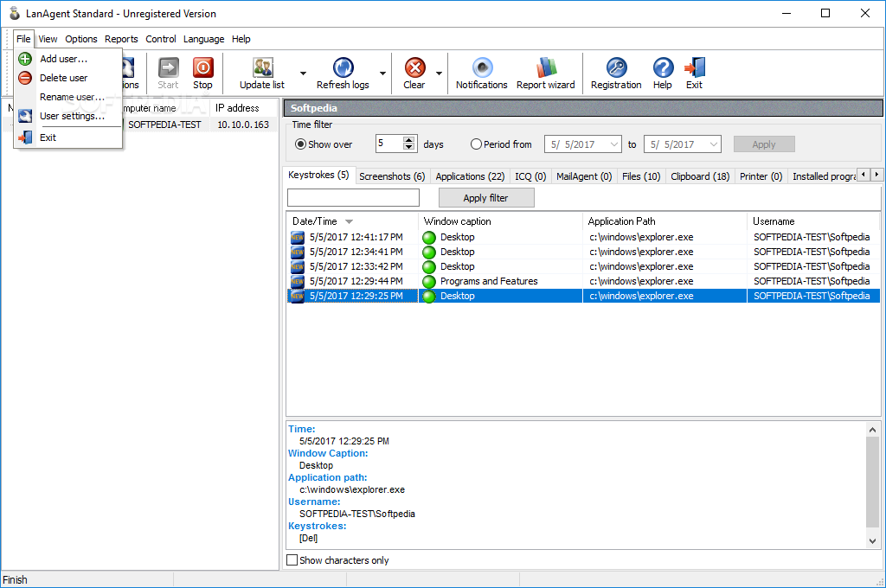Click the Refresh logs toolbar icon
Viewport: 886px width, 588px height.
click(343, 67)
